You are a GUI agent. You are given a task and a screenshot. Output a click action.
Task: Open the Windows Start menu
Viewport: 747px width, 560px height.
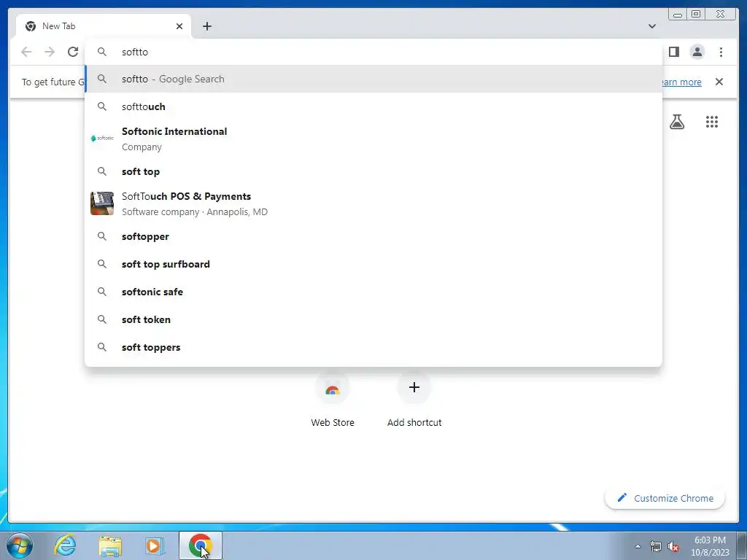click(x=20, y=545)
